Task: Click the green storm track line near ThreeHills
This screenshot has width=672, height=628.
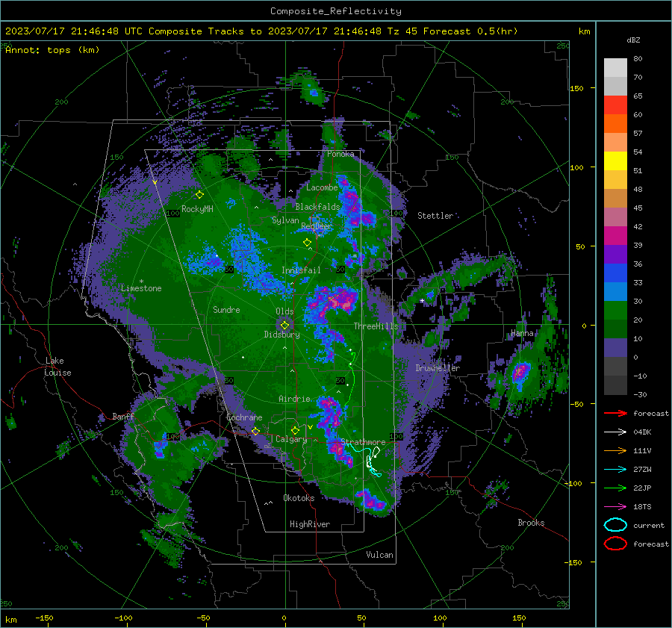Action: point(352,377)
